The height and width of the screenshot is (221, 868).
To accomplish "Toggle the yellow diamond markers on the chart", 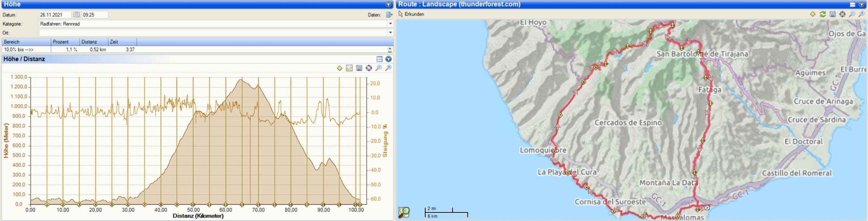I will tap(339, 68).
